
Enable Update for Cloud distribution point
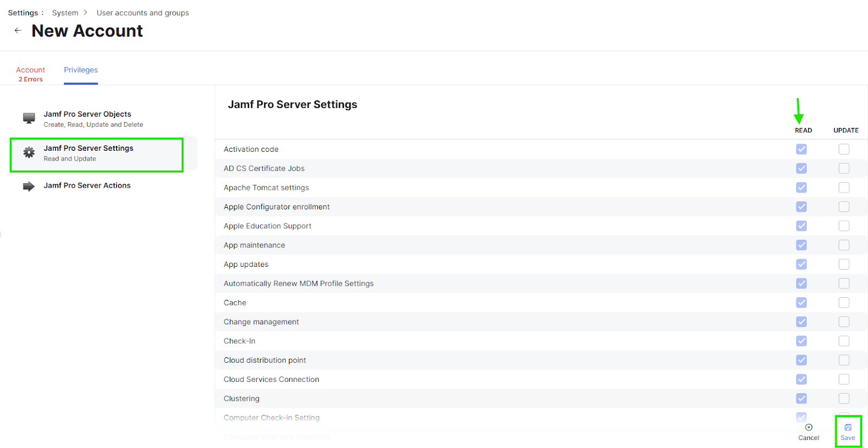point(844,360)
